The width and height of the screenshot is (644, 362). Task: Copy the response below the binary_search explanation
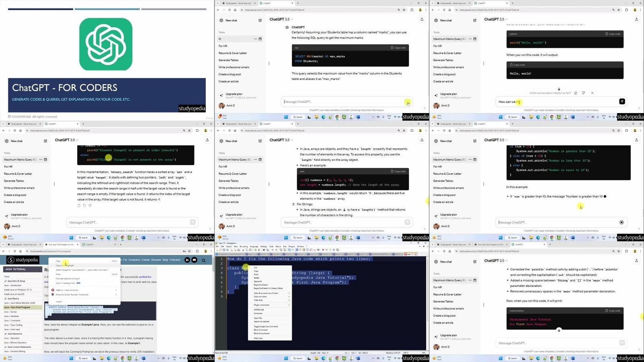[79, 205]
